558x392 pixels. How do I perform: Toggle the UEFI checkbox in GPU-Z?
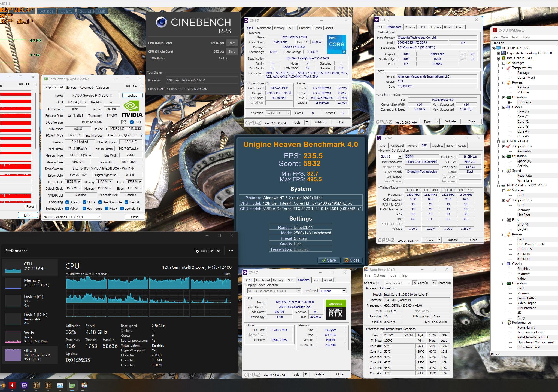tap(132, 122)
